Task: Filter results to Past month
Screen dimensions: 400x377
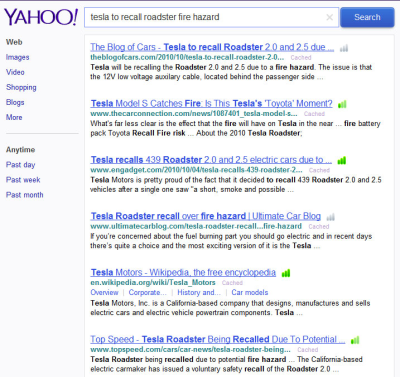Action: point(25,195)
